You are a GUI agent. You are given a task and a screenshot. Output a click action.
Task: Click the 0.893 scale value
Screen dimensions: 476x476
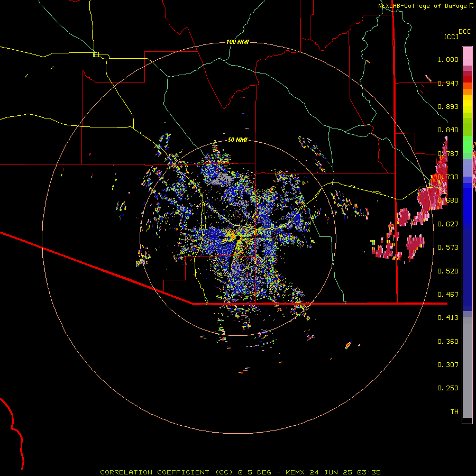448,106
